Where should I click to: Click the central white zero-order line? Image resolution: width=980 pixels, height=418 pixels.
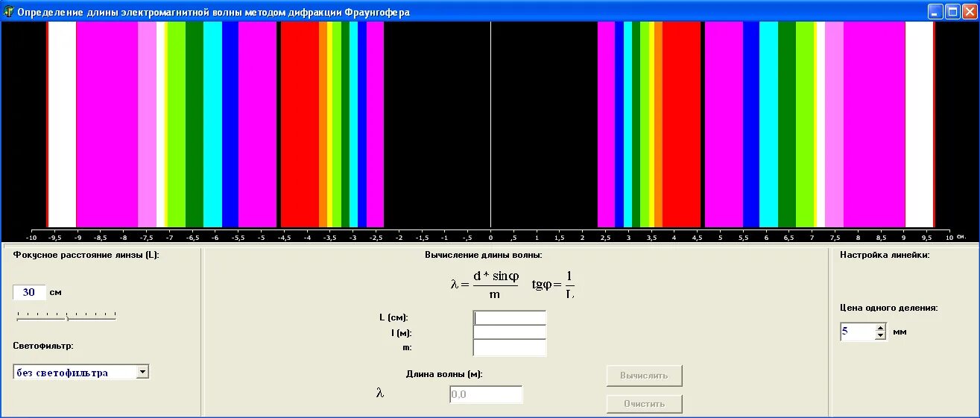pyautogui.click(x=490, y=124)
